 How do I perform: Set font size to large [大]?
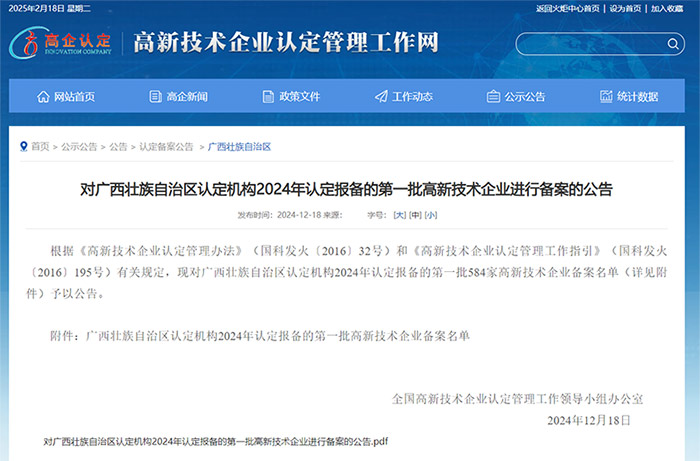pos(399,215)
